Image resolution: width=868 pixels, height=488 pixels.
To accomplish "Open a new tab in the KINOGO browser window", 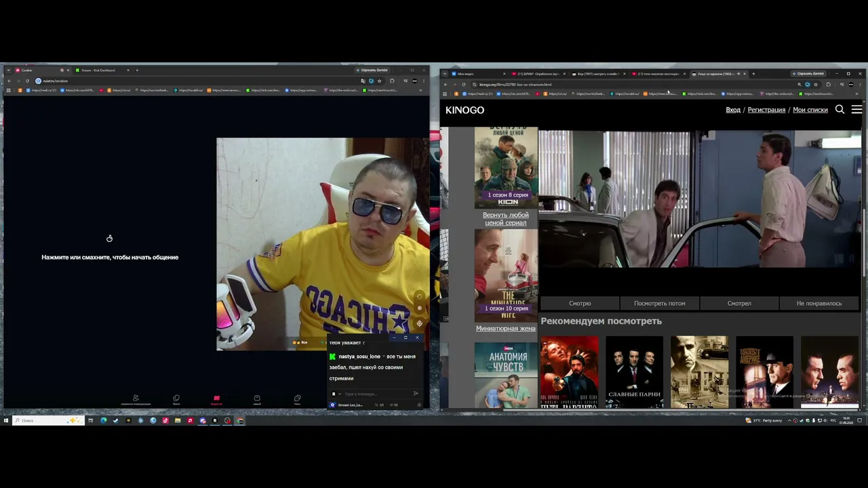I will coord(753,74).
